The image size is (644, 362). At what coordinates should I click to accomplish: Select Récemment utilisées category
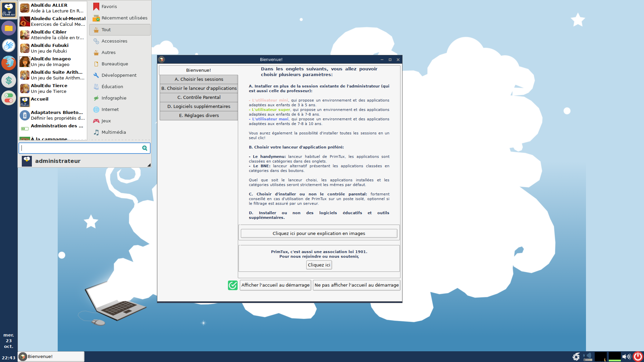120,18
